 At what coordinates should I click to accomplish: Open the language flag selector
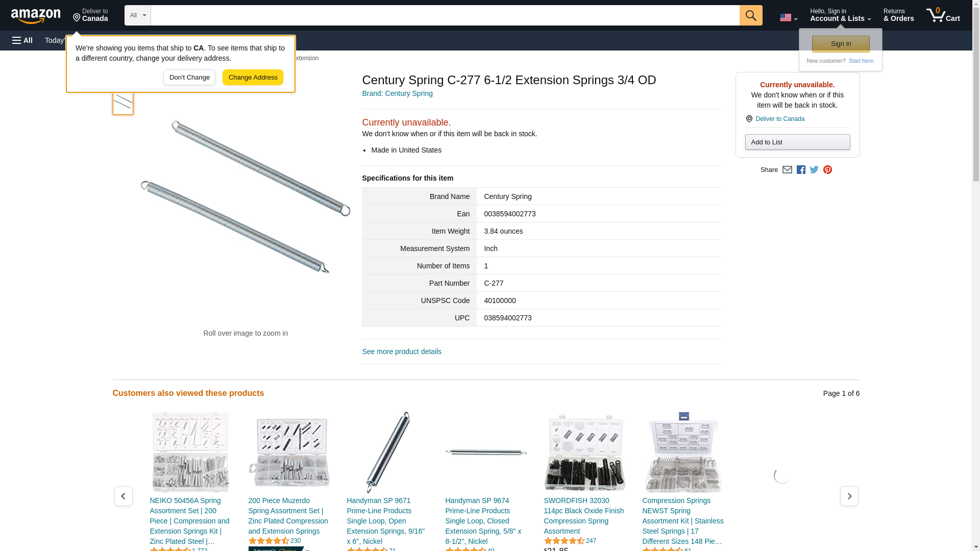pos(788,18)
